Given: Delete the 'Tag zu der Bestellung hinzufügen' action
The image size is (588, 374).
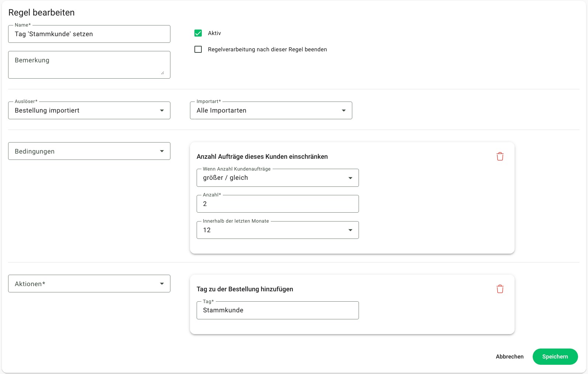Looking at the screenshot, I should 500,289.
